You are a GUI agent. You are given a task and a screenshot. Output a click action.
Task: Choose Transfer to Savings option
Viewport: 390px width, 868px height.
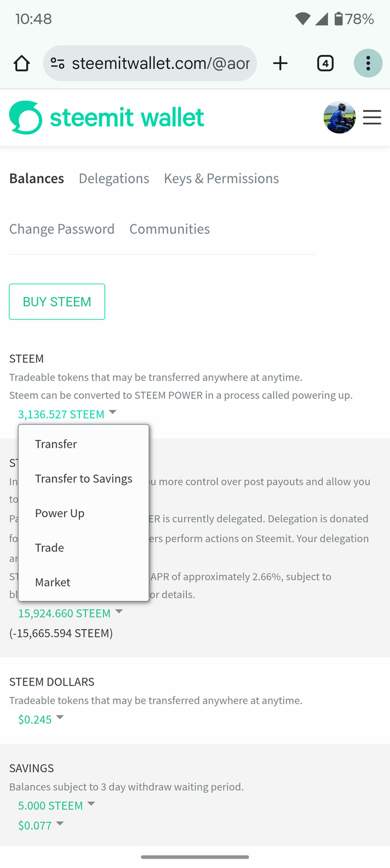(83, 479)
